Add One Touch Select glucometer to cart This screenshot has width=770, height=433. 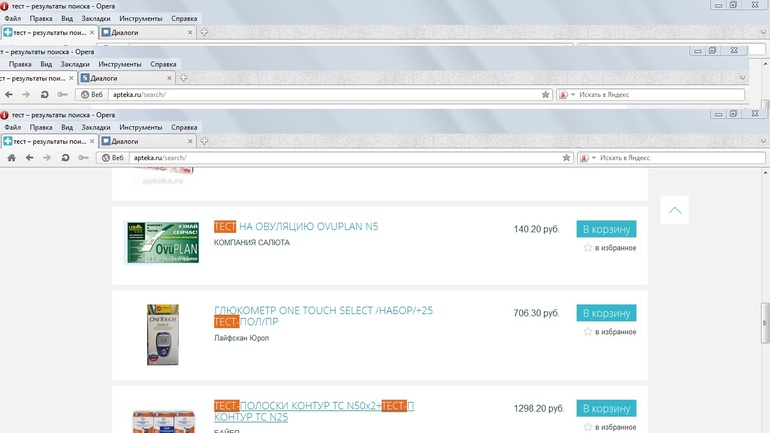tap(606, 313)
